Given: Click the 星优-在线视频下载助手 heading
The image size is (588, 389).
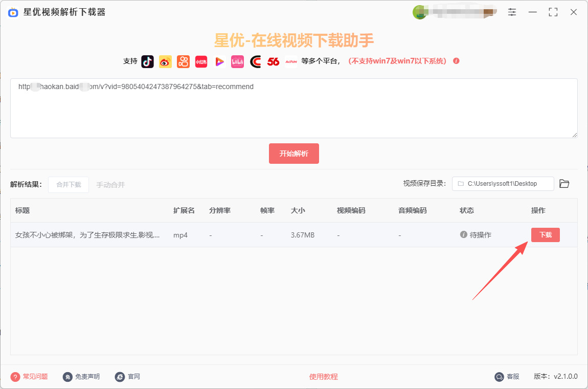Looking at the screenshot, I should click(x=294, y=40).
